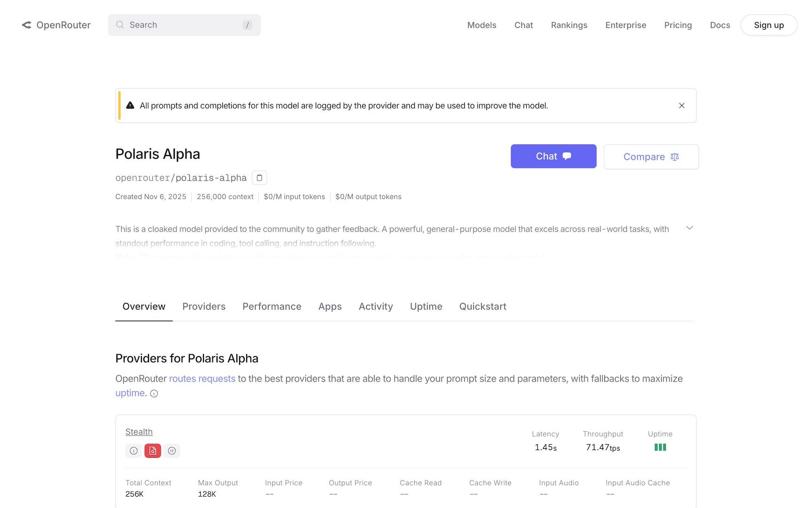Copy the openrouter/polaris-alpha model ID

coord(259,178)
